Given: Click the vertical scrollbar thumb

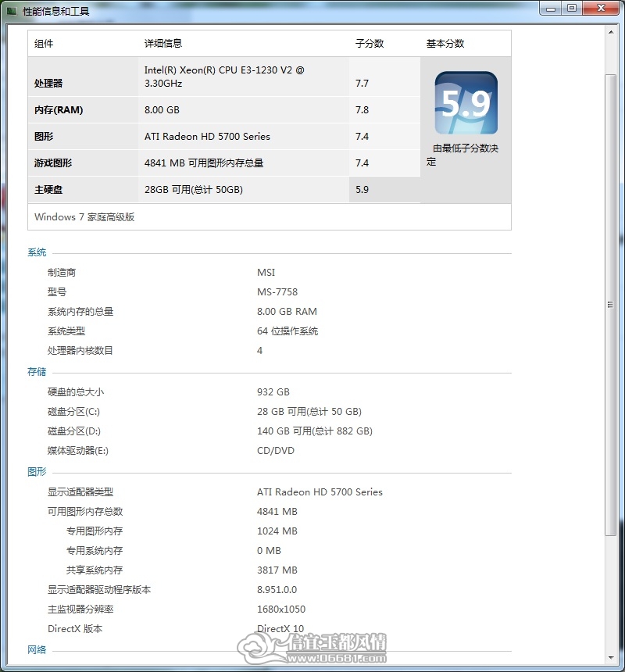Looking at the screenshot, I should (611, 305).
